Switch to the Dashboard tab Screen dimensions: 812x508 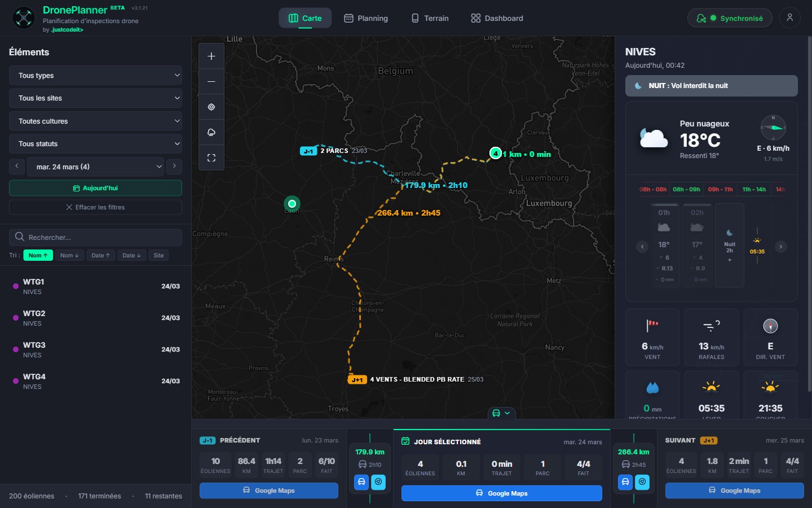tap(497, 18)
